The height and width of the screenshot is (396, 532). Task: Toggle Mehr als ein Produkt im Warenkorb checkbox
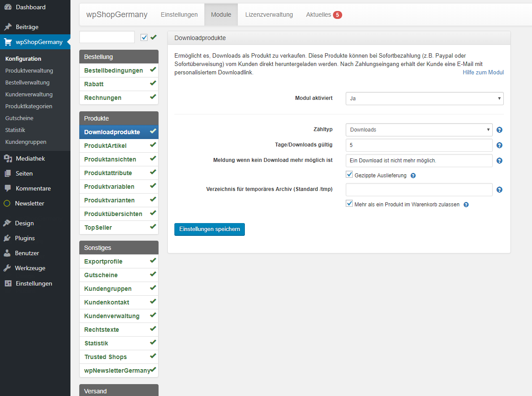pos(349,204)
